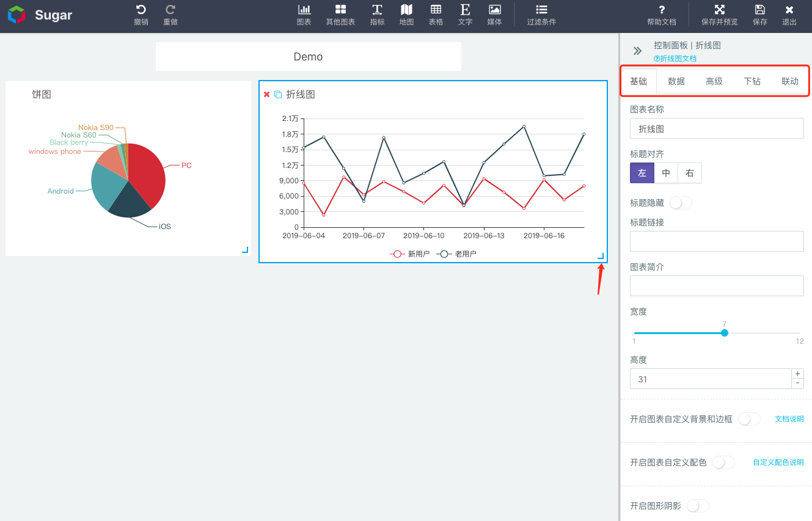The width and height of the screenshot is (812, 521).
Task: Open the 自定义配色说明 link
Action: click(x=778, y=462)
